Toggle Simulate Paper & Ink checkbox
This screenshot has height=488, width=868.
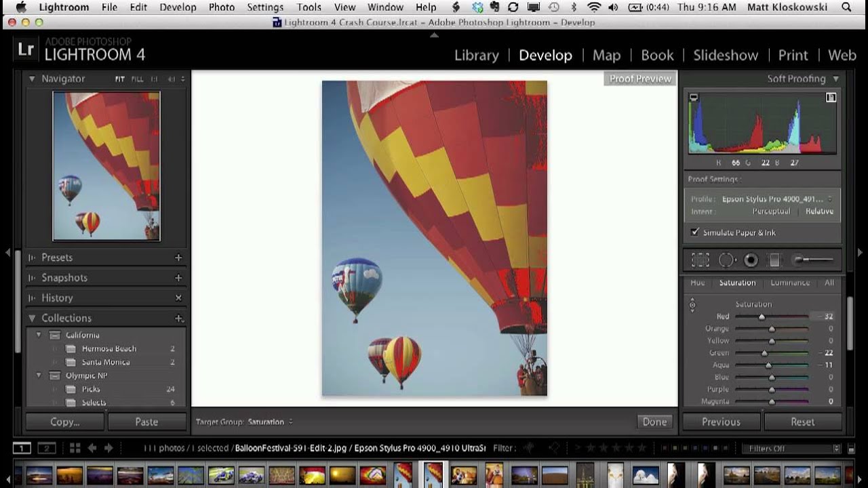694,232
